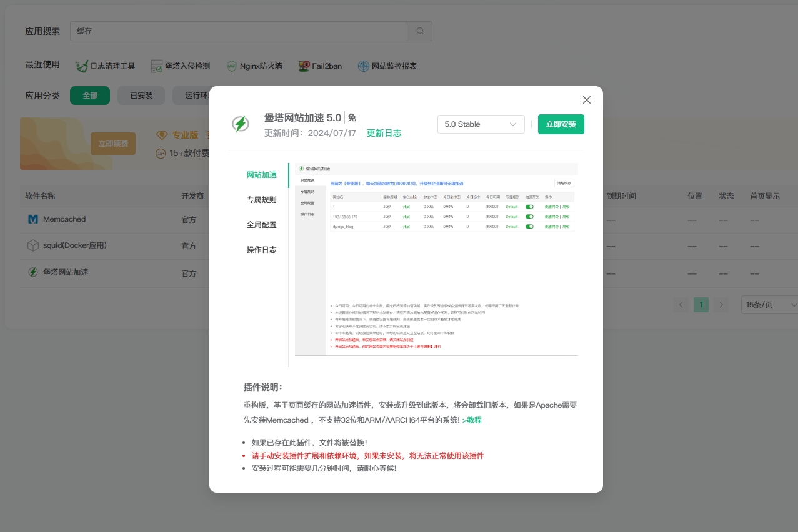Select the 全部 category filter
Image resolution: width=798 pixels, height=532 pixels.
pos(90,96)
